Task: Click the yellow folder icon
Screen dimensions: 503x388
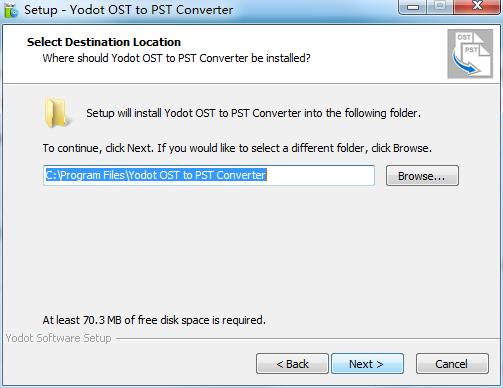Action: 57,113
